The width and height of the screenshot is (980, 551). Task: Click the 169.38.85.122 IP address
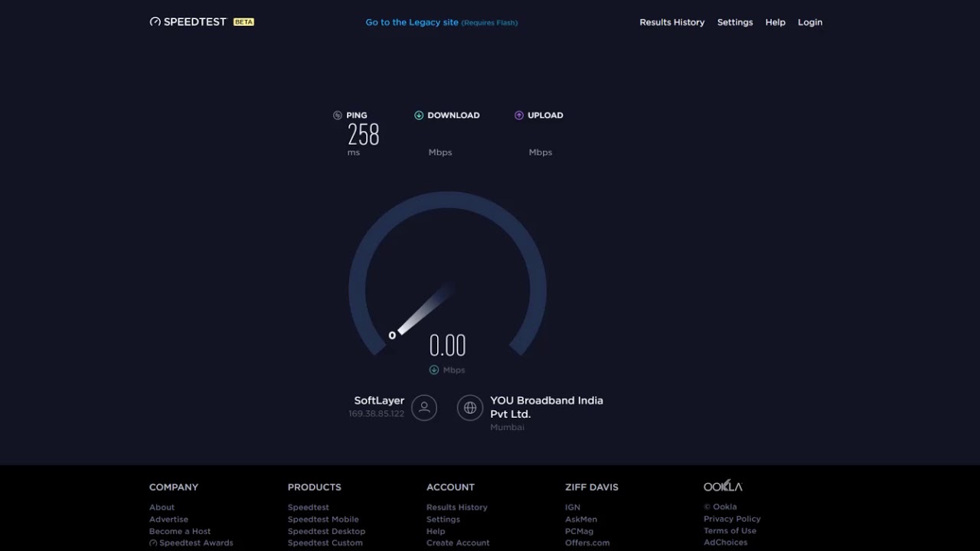coord(376,414)
